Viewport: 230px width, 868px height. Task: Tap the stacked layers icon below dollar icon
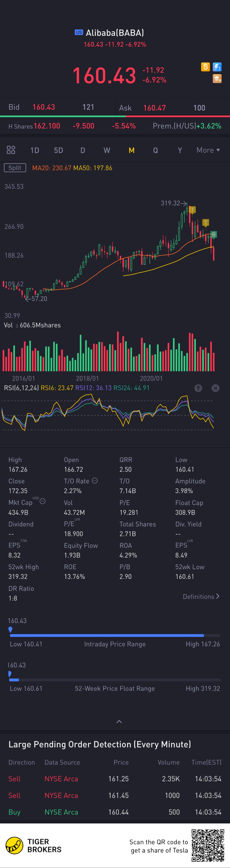[217, 79]
